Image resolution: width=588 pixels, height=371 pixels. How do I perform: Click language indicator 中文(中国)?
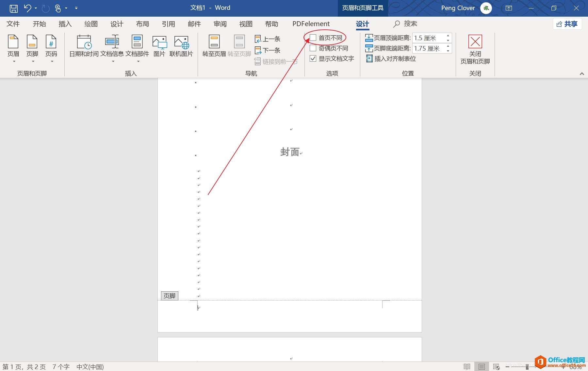(90, 367)
